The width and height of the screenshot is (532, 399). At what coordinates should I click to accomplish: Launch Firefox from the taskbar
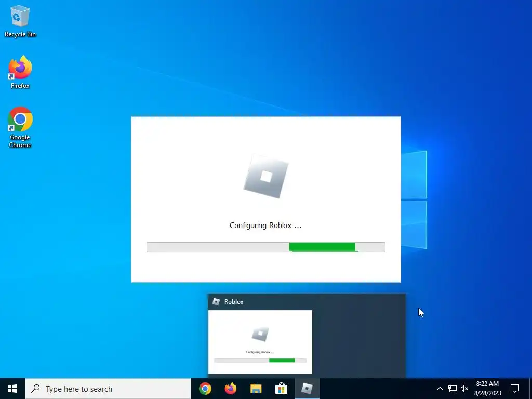tap(230, 389)
